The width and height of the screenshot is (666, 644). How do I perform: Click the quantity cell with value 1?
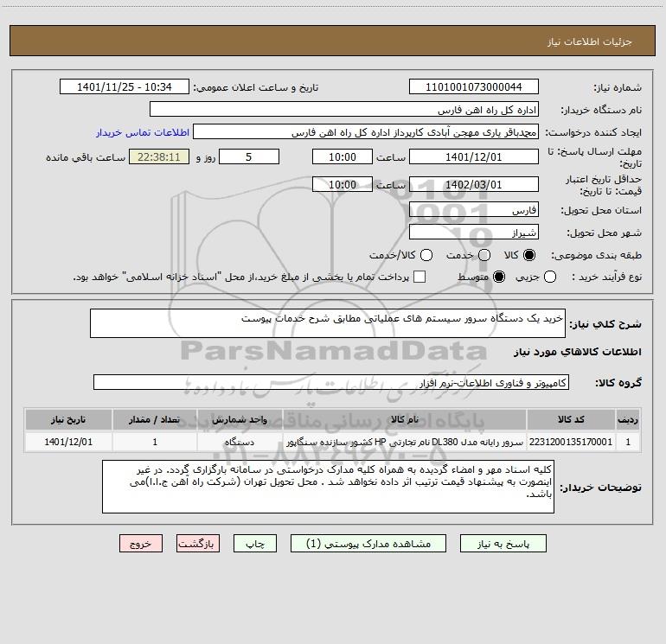click(x=155, y=442)
